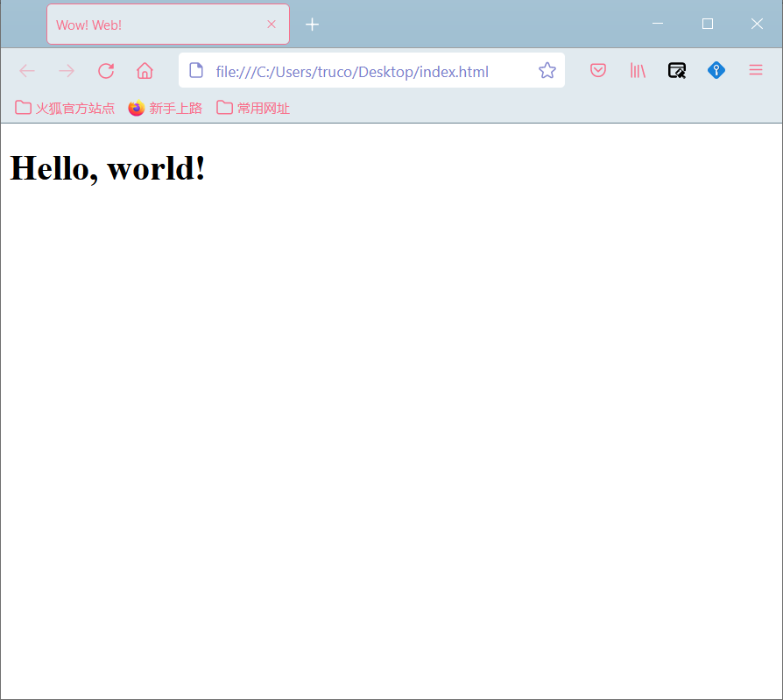Show page info via the file icon
Screen dimensions: 783x700
(x=196, y=71)
